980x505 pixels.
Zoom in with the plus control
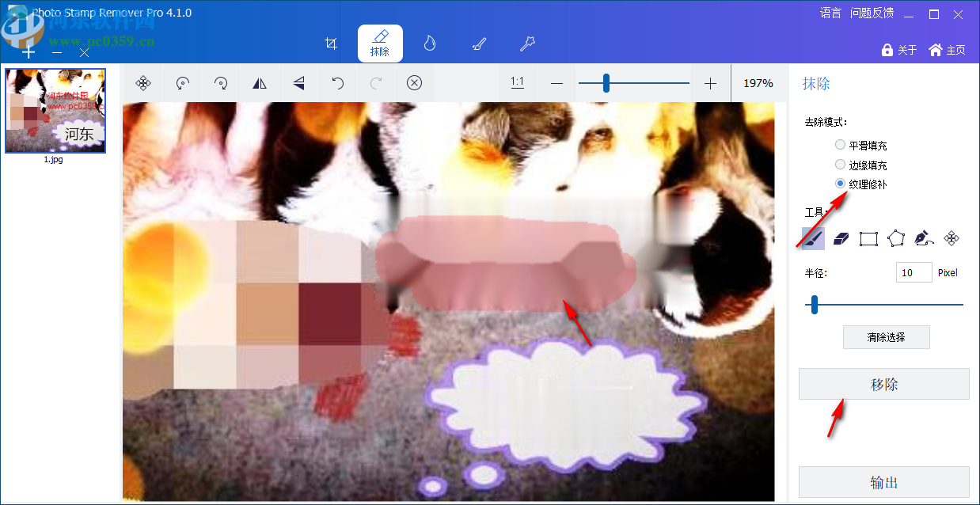coord(709,82)
